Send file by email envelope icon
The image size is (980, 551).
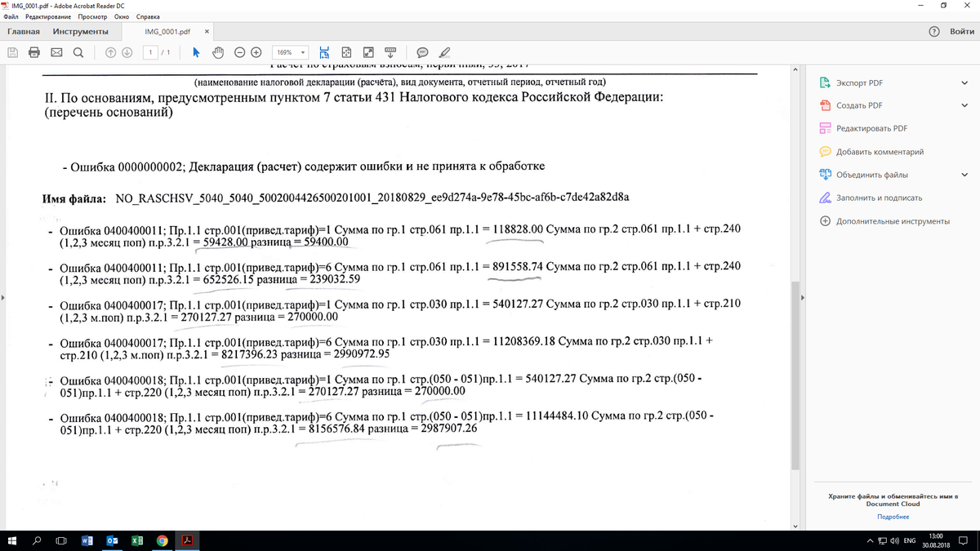pyautogui.click(x=56, y=51)
